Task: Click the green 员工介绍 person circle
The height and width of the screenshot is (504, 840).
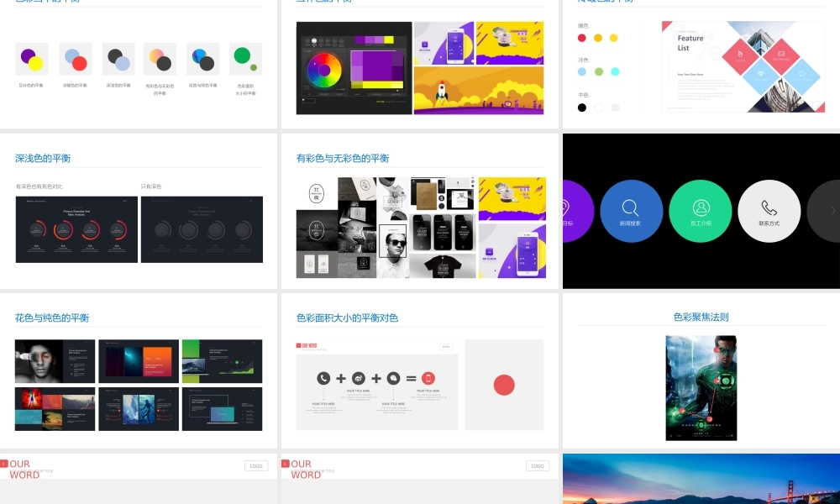Action: (x=701, y=211)
